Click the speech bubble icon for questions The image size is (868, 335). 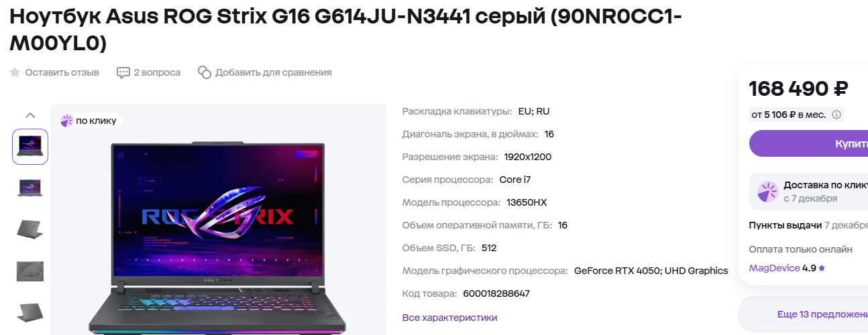tap(123, 72)
